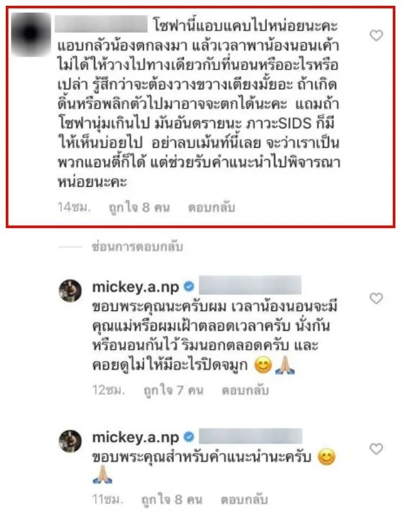Like the top comment with heart icon
Viewport: 405px width, 532px height.
coord(376,35)
